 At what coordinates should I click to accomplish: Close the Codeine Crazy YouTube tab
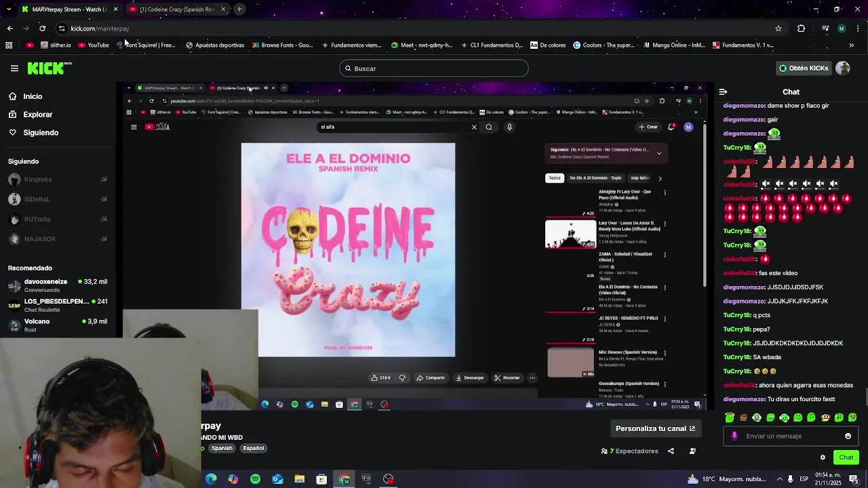[222, 9]
